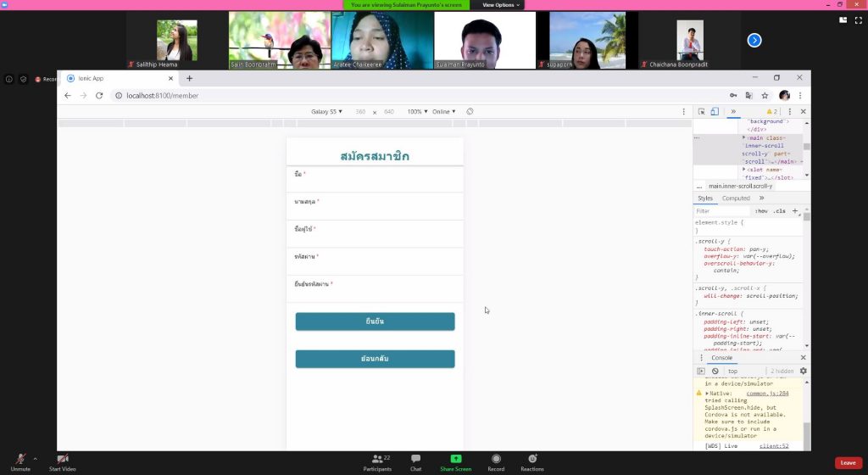Image resolution: width=868 pixels, height=475 pixels.
Task: Click the green Share Screen icon
Action: pyautogui.click(x=455, y=459)
